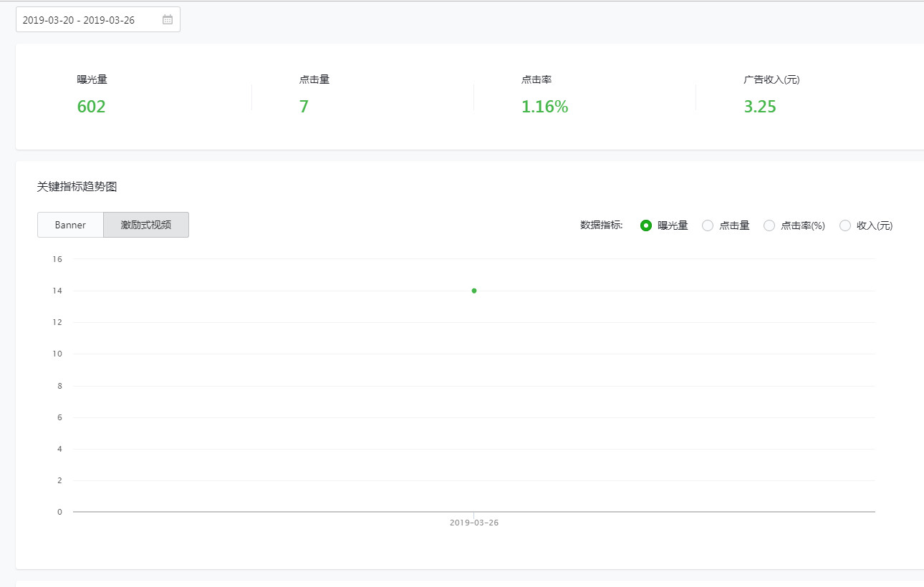Click the calendar icon in date field
The width and height of the screenshot is (924, 587).
[x=168, y=20]
